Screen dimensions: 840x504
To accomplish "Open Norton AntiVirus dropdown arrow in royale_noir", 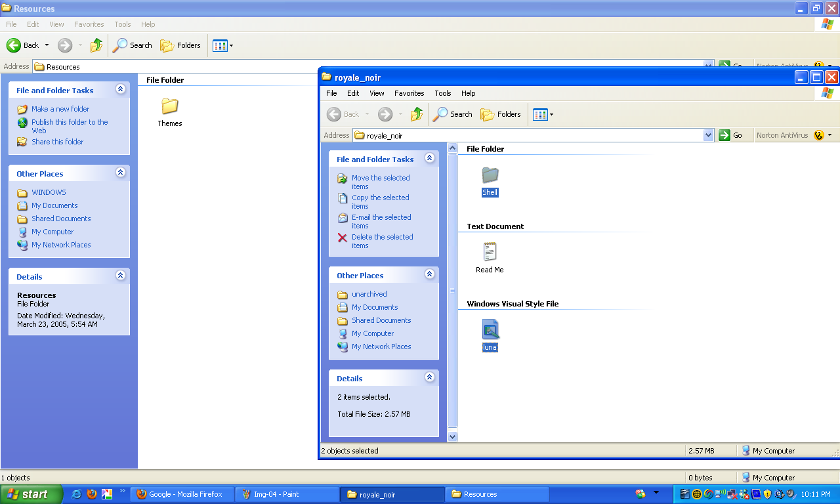I will (829, 135).
